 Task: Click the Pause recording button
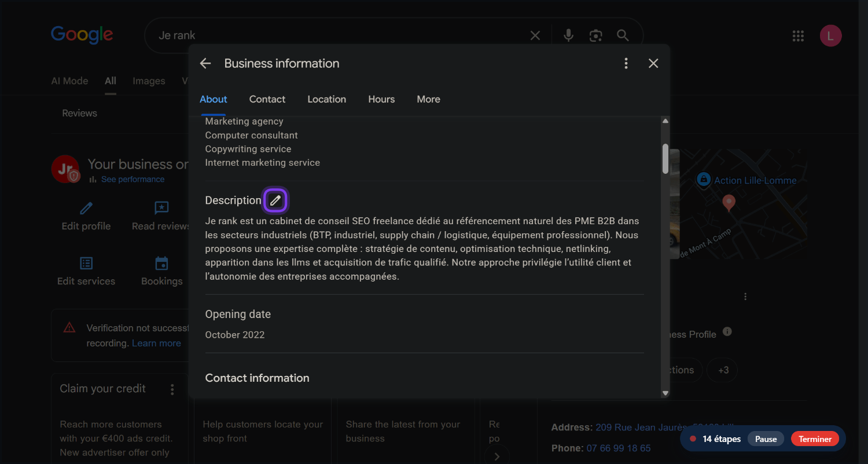[766, 439]
